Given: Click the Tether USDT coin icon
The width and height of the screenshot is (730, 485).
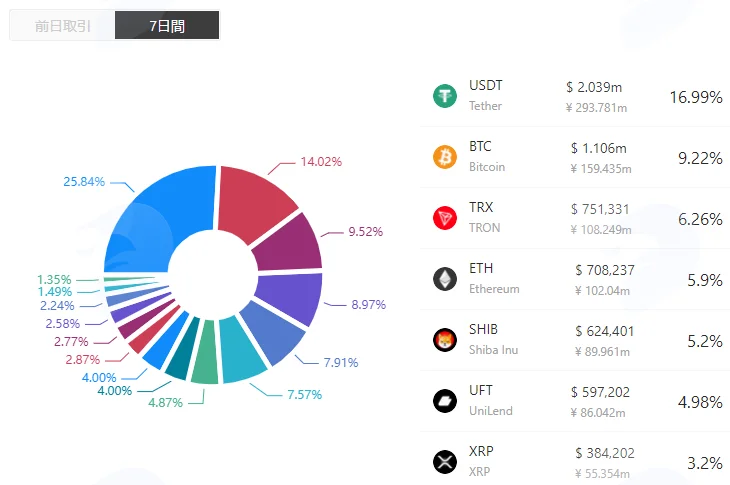Looking at the screenshot, I should point(445,96).
